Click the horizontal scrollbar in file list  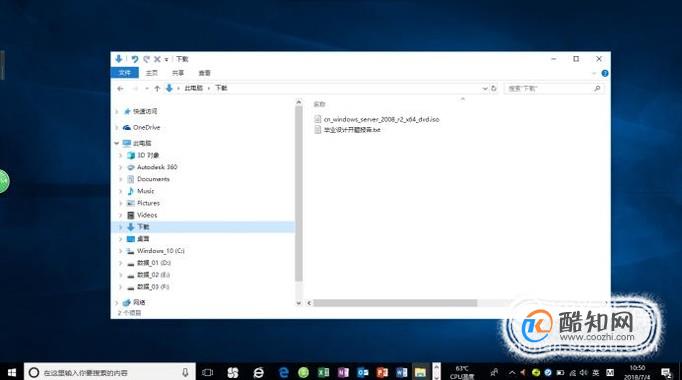click(x=395, y=303)
